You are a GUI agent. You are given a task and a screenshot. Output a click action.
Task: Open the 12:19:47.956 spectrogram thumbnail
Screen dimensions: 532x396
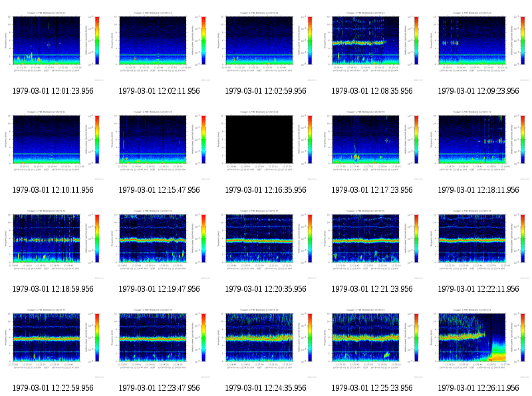click(160, 244)
